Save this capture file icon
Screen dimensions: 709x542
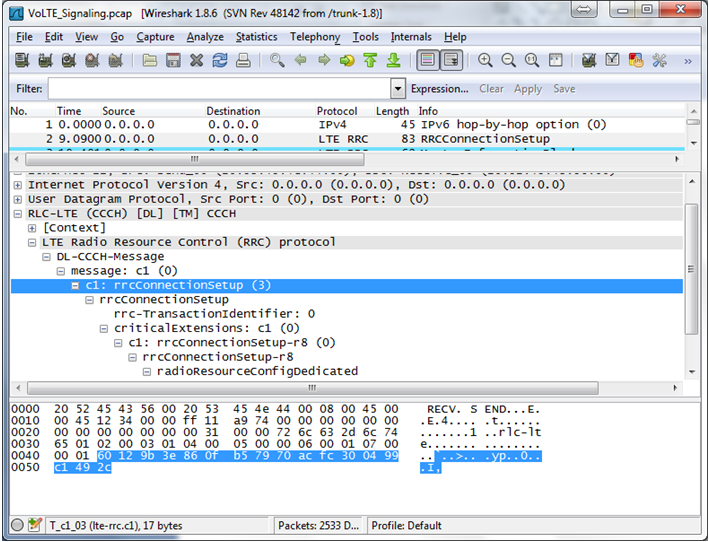pyautogui.click(x=173, y=60)
